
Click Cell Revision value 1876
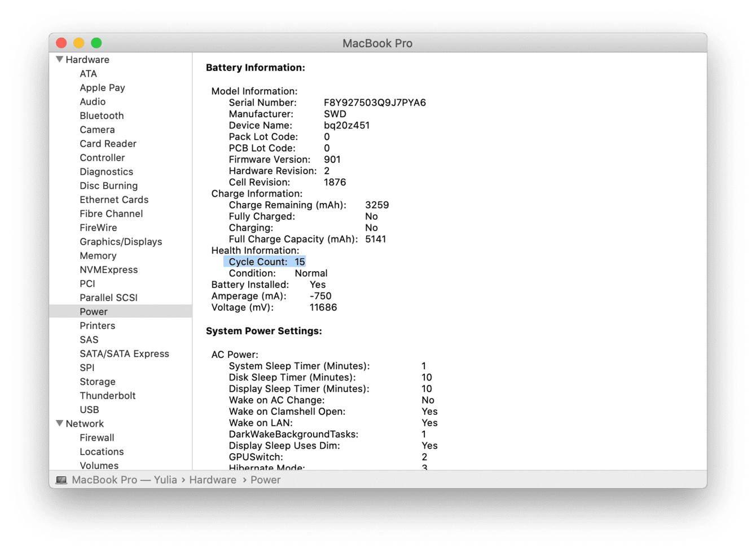click(x=335, y=182)
